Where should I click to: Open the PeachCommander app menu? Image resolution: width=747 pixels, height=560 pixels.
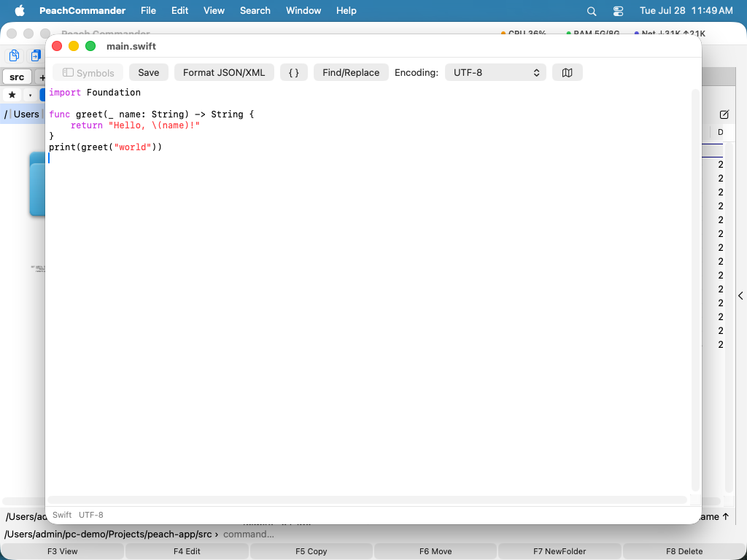82,10
